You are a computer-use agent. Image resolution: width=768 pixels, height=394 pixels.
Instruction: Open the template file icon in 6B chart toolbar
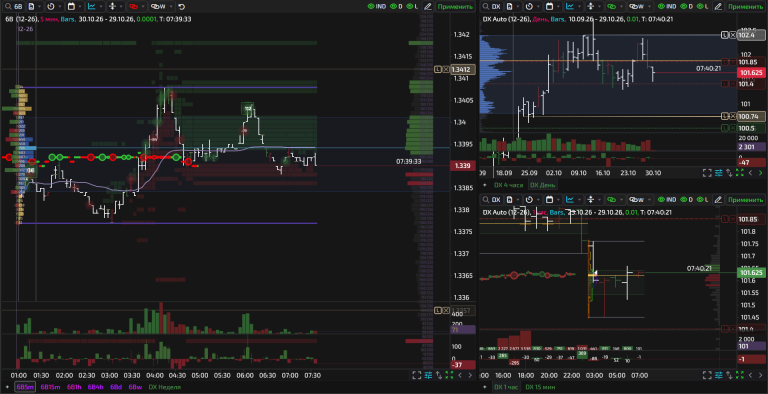point(31,7)
